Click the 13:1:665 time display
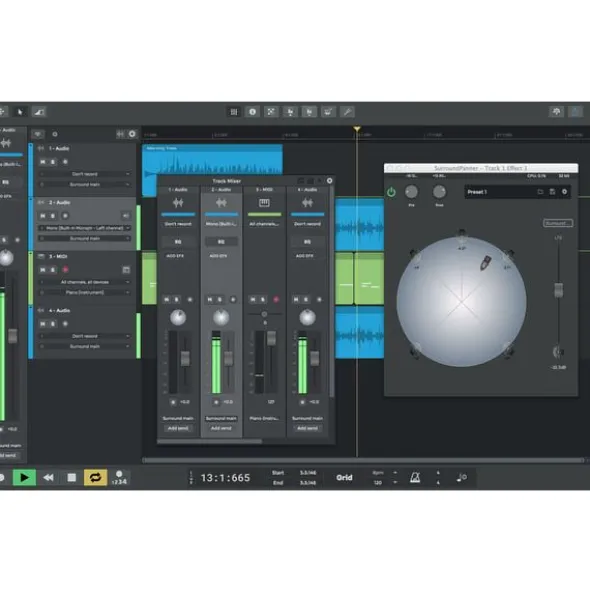 tap(225, 478)
